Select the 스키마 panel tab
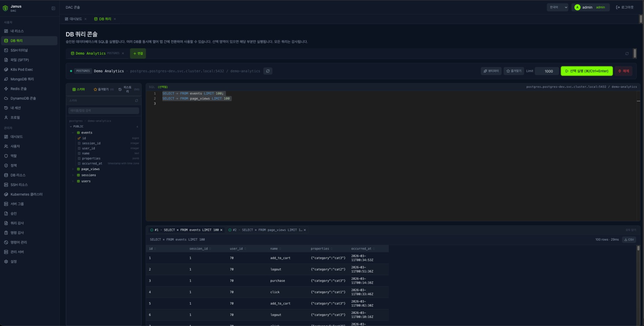The height and width of the screenshot is (326, 644). (79, 89)
